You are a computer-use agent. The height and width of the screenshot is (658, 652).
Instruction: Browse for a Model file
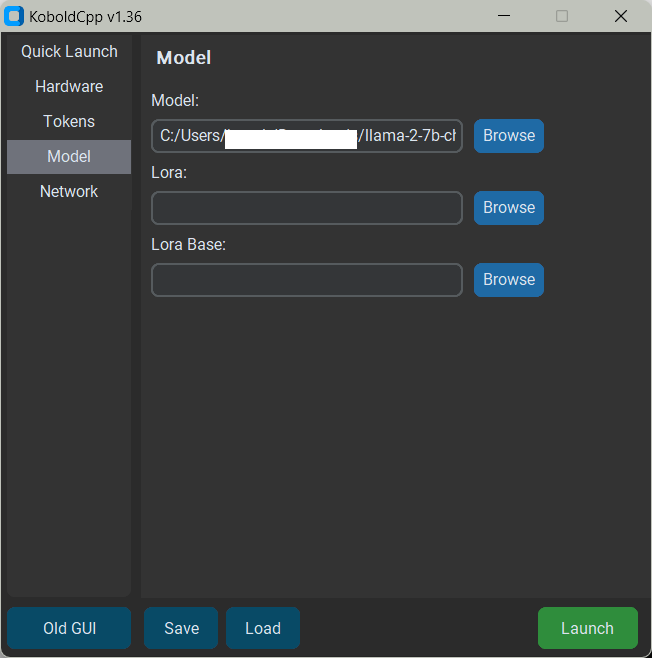click(x=509, y=136)
